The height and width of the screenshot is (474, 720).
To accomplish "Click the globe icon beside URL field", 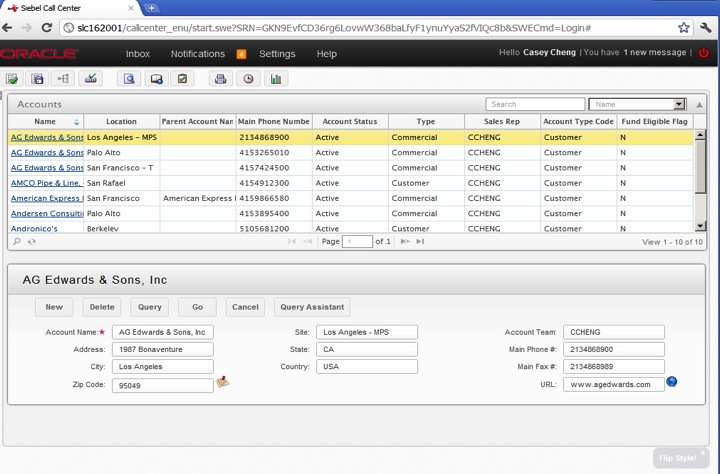I will click(671, 381).
